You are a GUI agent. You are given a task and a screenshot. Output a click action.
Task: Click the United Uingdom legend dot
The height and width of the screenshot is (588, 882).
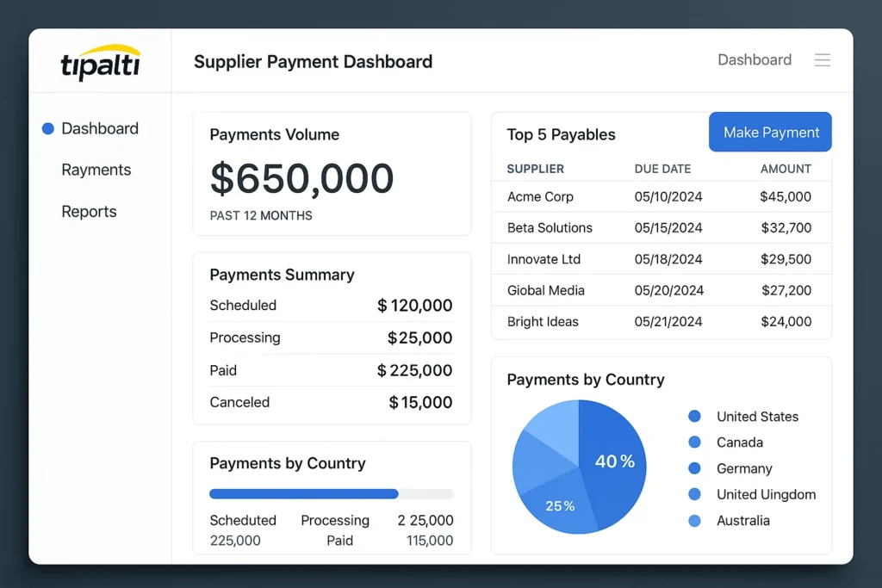[x=694, y=494]
